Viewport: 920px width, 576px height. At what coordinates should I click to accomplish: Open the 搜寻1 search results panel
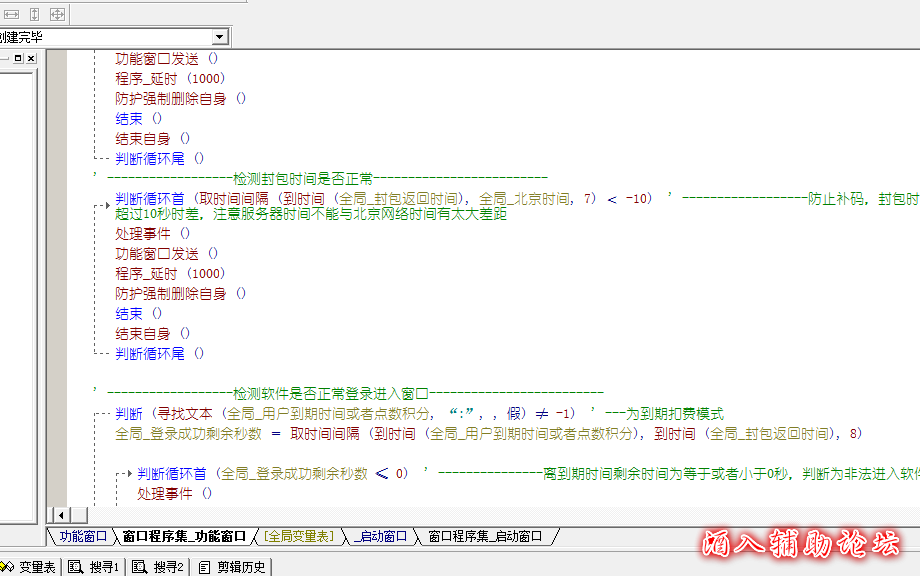click(x=94, y=567)
